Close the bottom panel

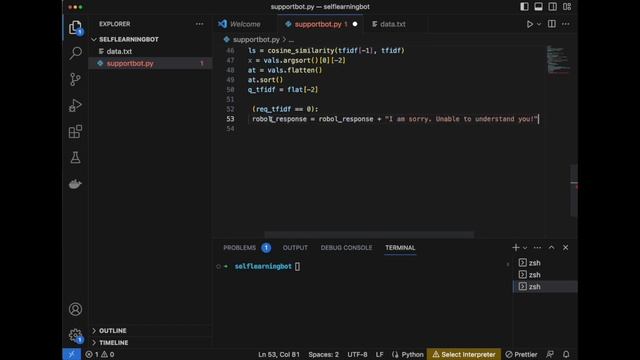pos(565,247)
